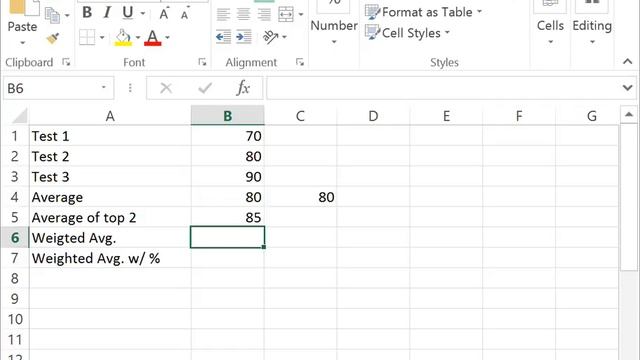Click the Copy icon in Clipboard

click(x=52, y=16)
